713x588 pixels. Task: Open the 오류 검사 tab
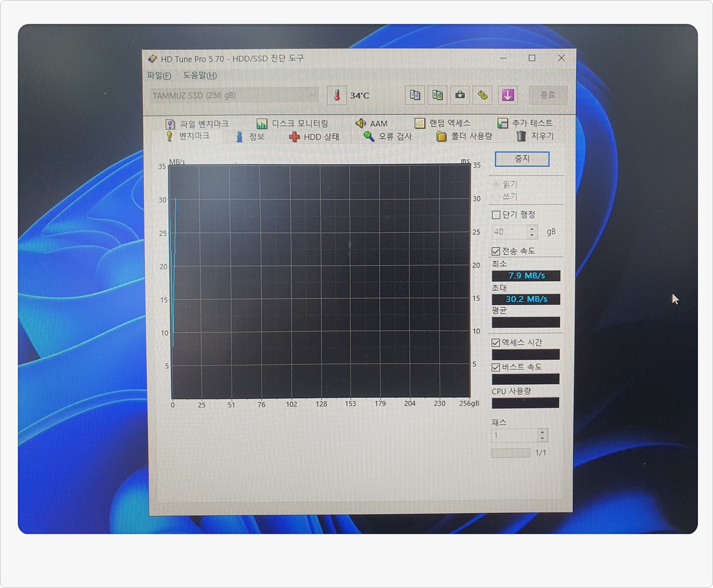[388, 136]
